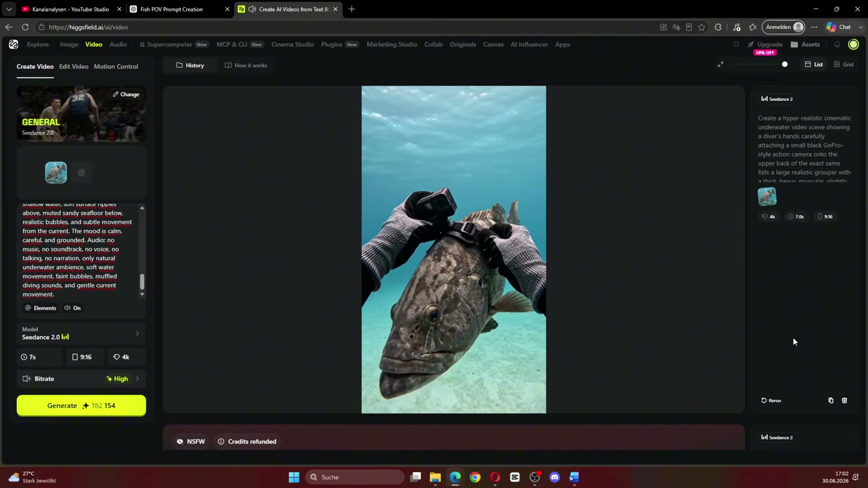Open the green profile avatar
The width and height of the screenshot is (868, 488).
pyautogui.click(x=854, y=44)
